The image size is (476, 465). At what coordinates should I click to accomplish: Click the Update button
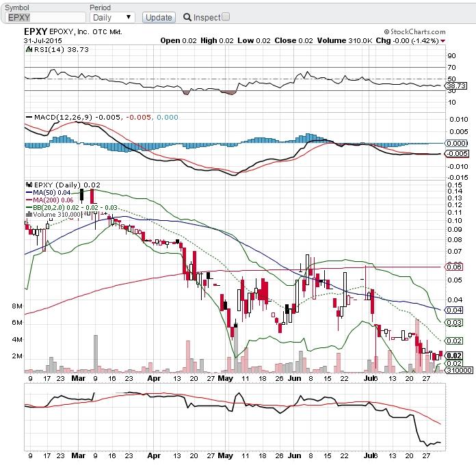[x=159, y=18]
